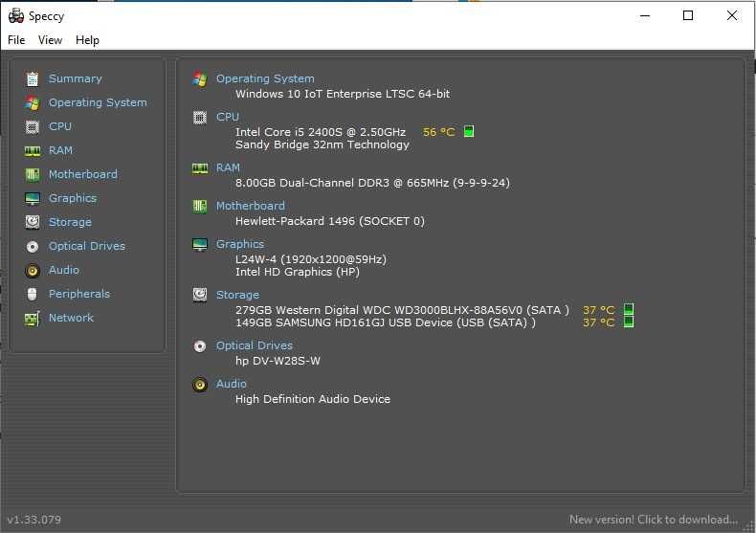
Task: Click the Optical Drives disc icon in summary pane
Action: (x=200, y=346)
